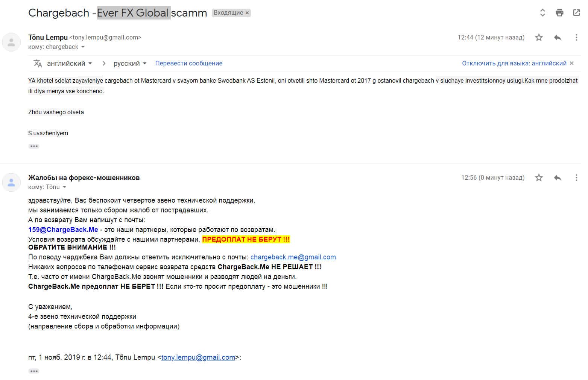588x380 pixels.
Task: Open the chargeback.me@gmail.com email link
Action: tap(293, 257)
